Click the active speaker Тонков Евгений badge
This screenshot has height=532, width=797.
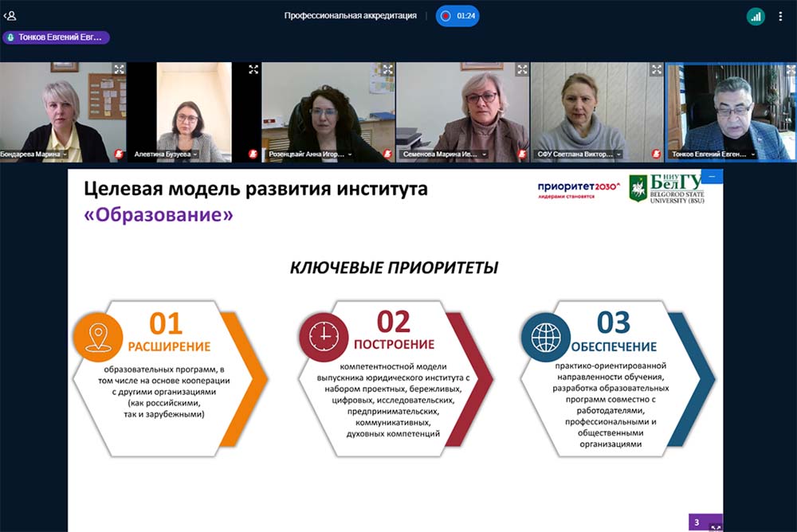(56, 37)
